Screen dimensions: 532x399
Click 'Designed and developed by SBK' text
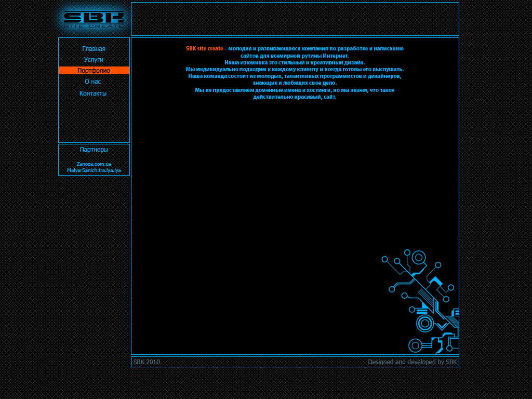pos(412,362)
